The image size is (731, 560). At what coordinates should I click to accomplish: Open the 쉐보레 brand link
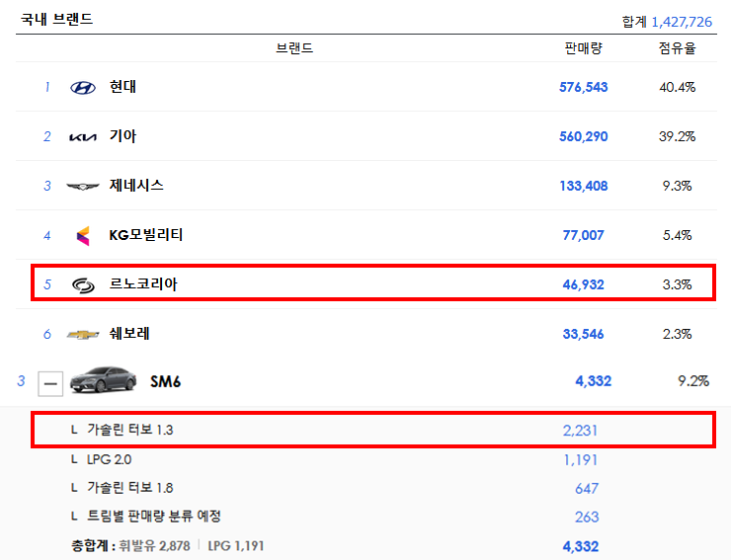(129, 334)
